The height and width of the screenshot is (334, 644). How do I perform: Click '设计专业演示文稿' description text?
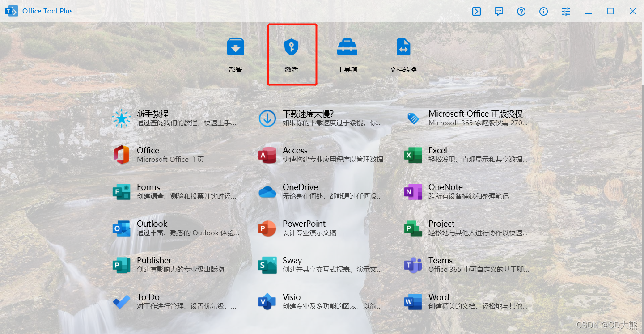[309, 233]
